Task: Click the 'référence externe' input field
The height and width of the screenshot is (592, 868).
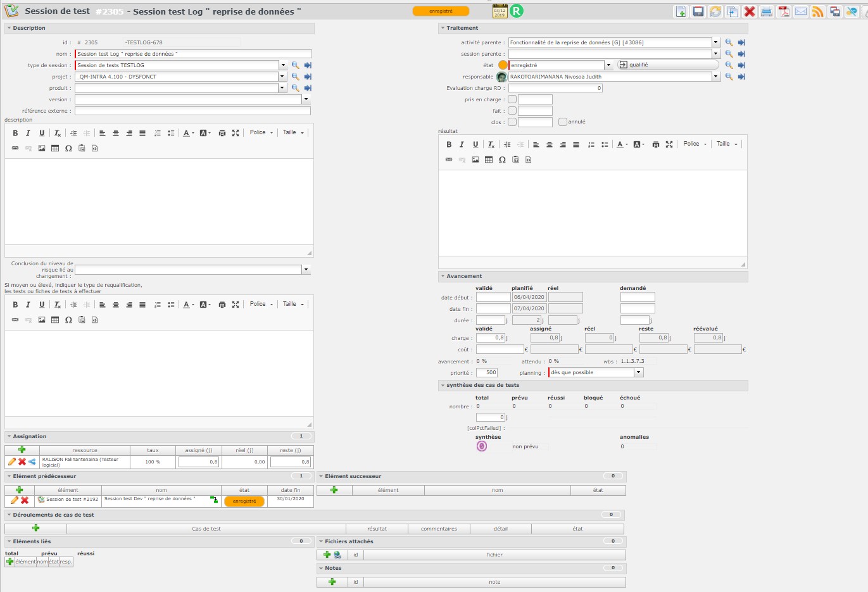Action: click(x=192, y=111)
